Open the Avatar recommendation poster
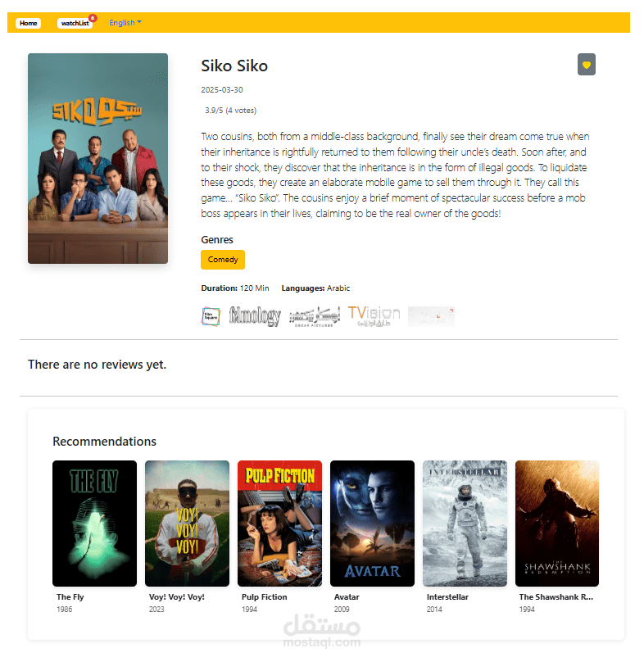Viewport: 644px width, 662px height. pos(372,523)
